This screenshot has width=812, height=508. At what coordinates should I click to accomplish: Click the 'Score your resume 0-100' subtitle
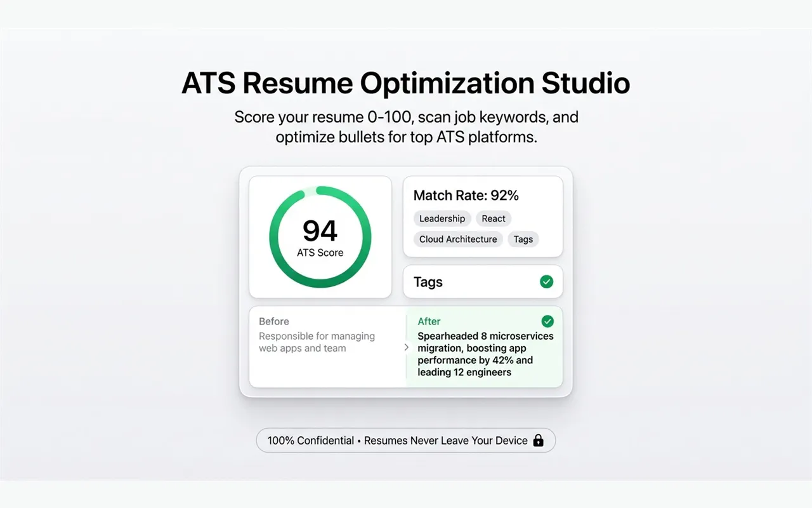406,127
